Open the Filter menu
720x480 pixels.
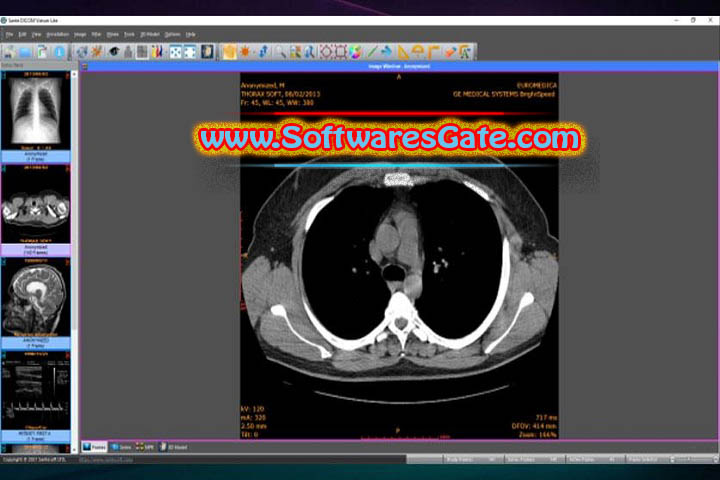(96, 34)
